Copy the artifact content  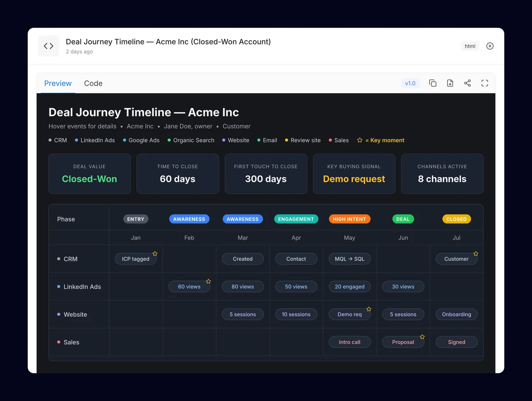[x=432, y=83]
